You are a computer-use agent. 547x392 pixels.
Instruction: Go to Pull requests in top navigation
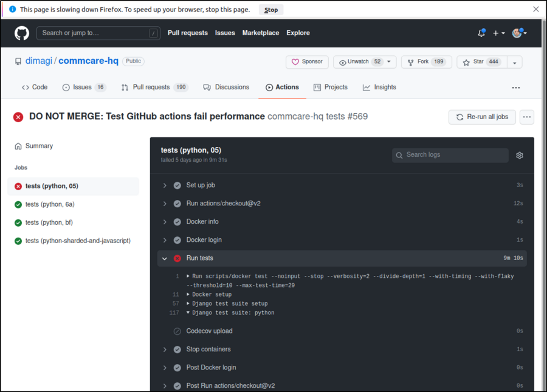188,33
